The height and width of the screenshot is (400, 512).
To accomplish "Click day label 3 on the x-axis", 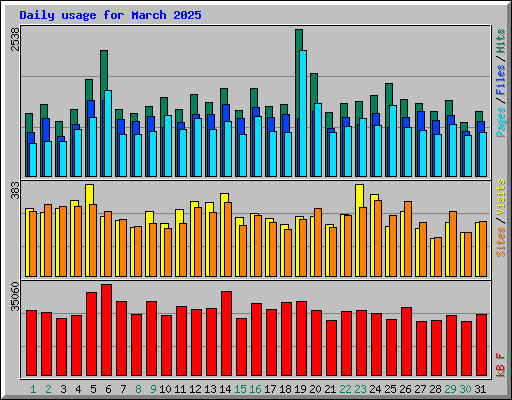I will [63, 389].
